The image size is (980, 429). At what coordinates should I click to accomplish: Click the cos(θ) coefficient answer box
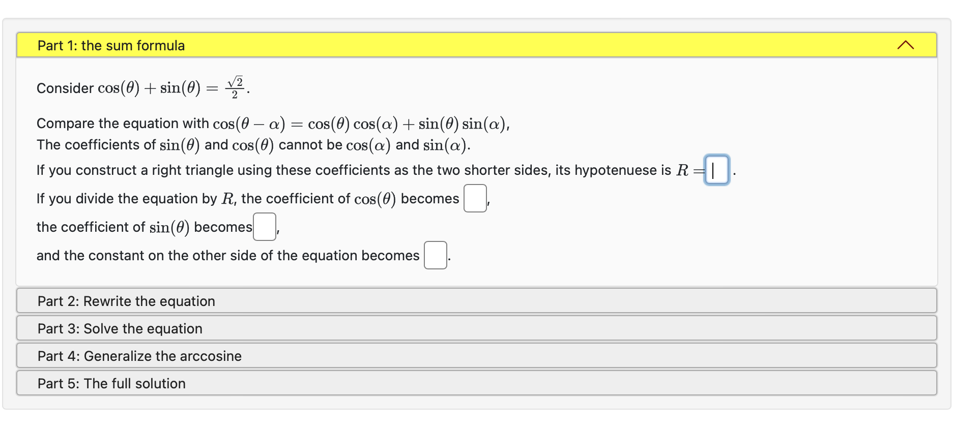click(474, 199)
